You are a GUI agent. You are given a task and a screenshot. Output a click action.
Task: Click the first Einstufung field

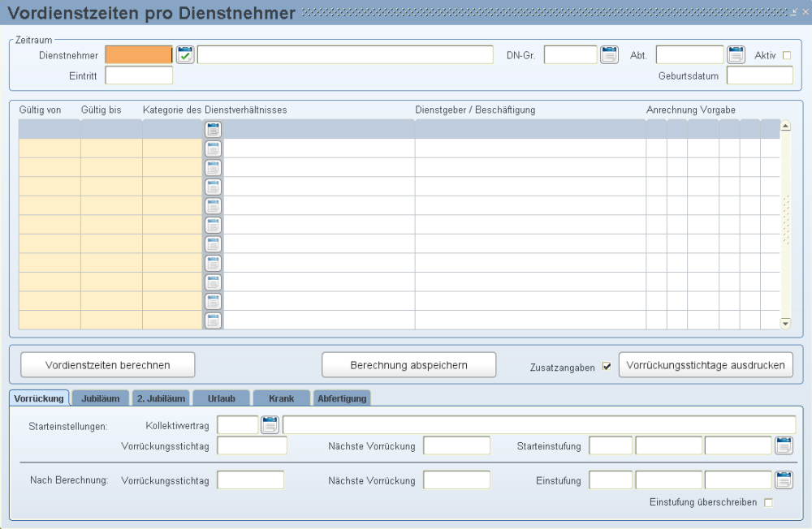[611, 480]
